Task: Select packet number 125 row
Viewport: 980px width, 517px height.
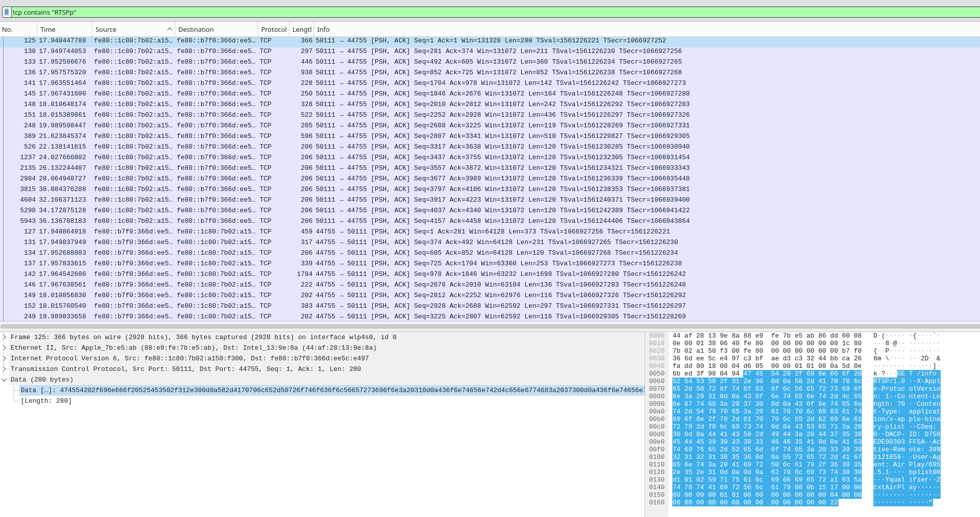Action: [x=490, y=40]
